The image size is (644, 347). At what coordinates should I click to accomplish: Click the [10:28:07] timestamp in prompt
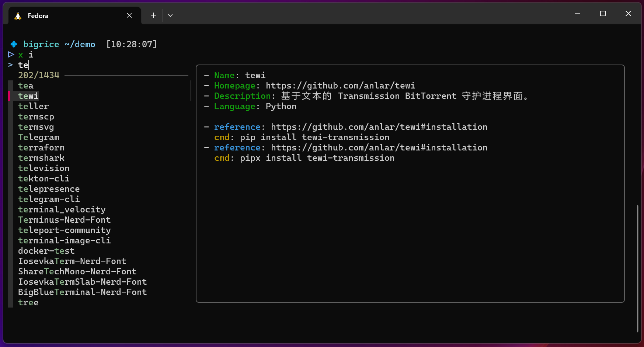pyautogui.click(x=132, y=44)
